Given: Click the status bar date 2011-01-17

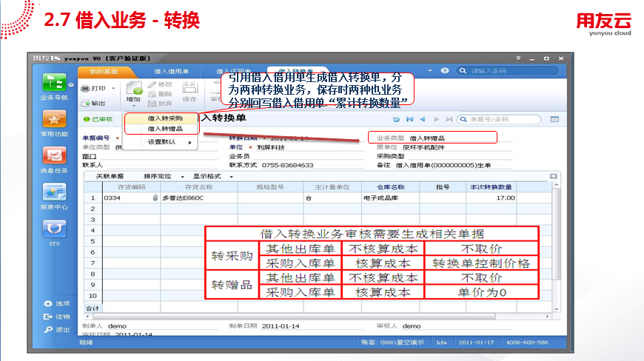Looking at the screenshot, I should tap(477, 342).
